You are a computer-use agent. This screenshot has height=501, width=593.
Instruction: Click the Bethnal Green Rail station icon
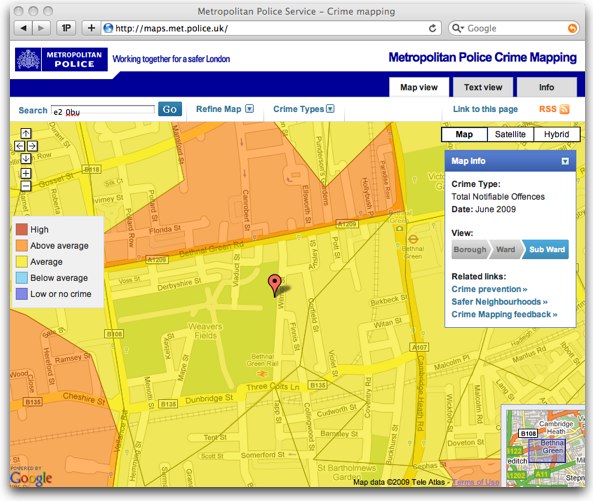coord(262,374)
